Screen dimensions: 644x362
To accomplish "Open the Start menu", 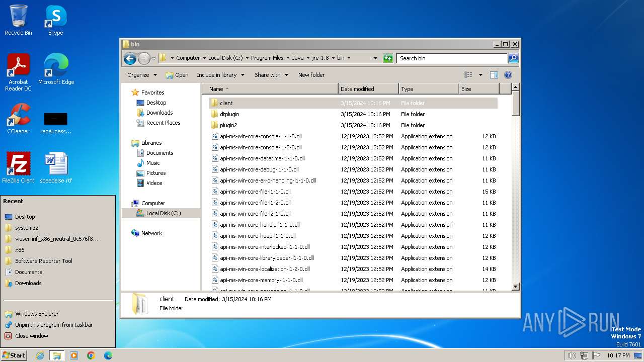I will tap(14, 355).
